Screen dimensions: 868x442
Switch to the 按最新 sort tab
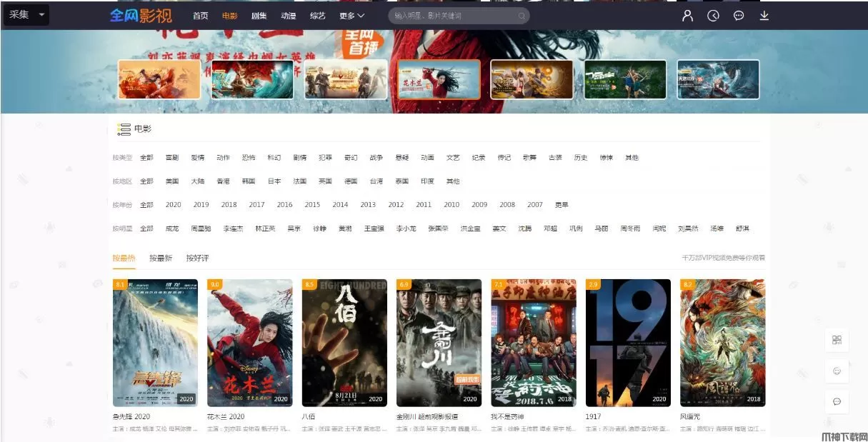pyautogui.click(x=161, y=258)
